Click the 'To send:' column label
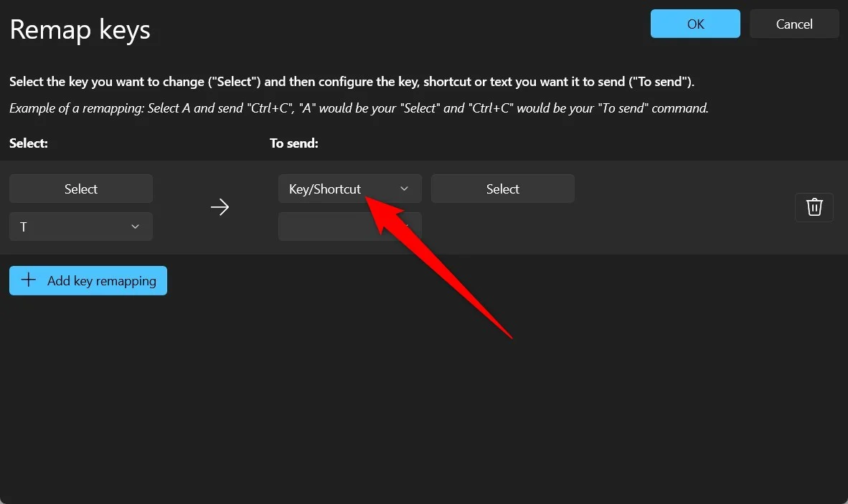The width and height of the screenshot is (848, 504). (x=293, y=143)
